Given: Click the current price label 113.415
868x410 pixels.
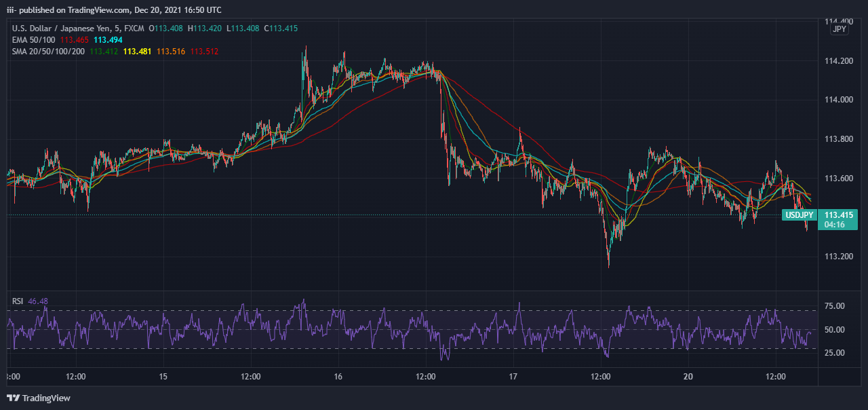Looking at the screenshot, I should 837,215.
